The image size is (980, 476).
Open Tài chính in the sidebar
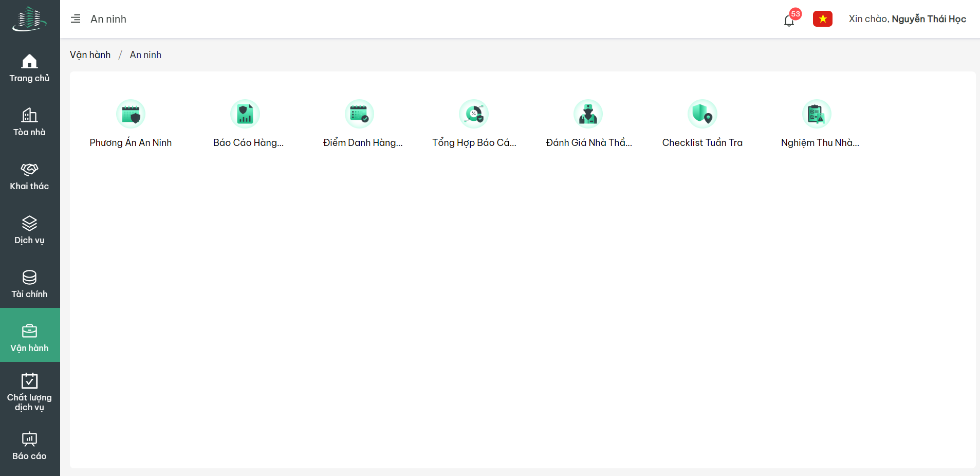30,284
